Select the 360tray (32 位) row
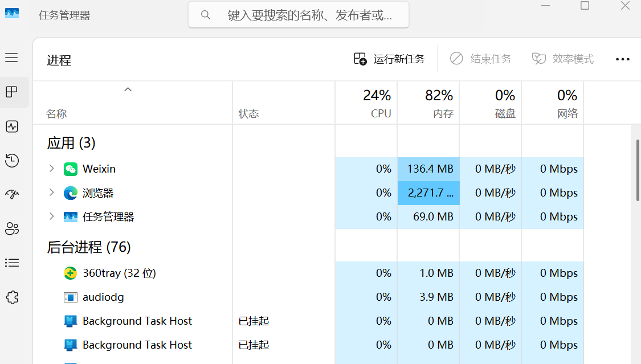 [x=308, y=273]
